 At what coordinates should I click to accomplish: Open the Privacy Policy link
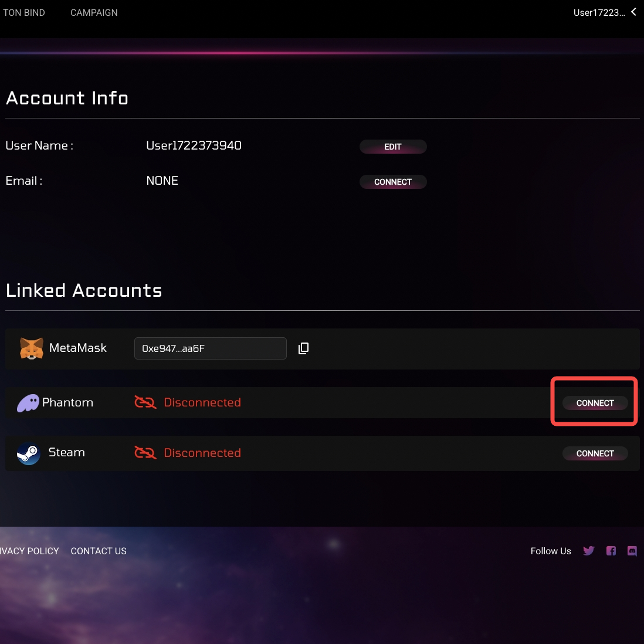(29, 551)
